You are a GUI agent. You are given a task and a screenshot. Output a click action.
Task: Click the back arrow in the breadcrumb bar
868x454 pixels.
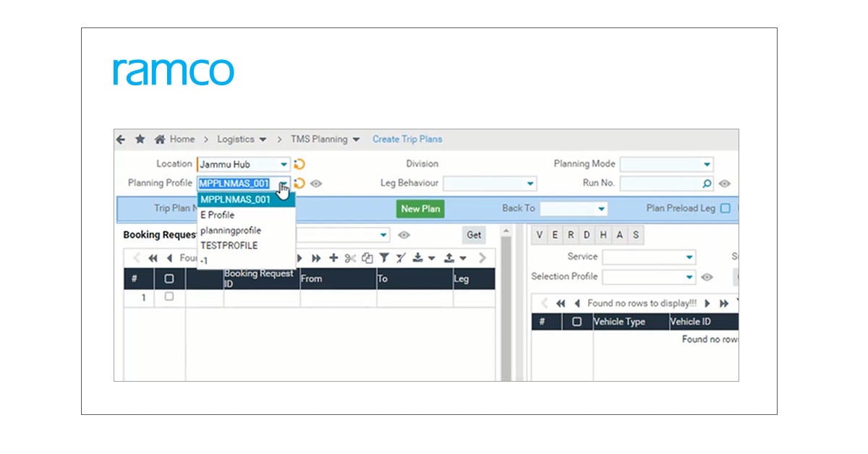click(x=122, y=140)
